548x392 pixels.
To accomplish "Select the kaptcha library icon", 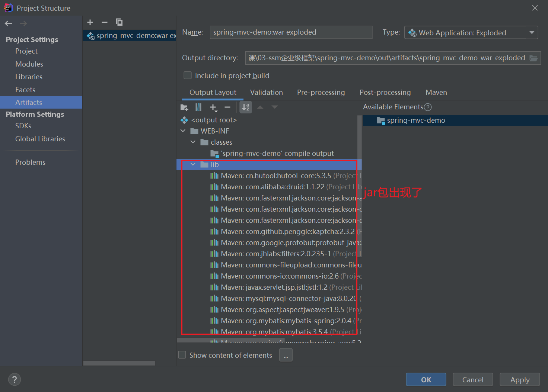I will (x=214, y=231).
